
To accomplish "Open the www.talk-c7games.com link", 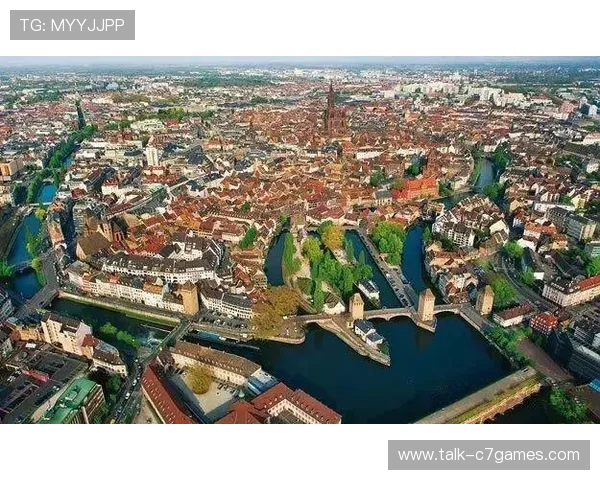I will click(488, 456).
